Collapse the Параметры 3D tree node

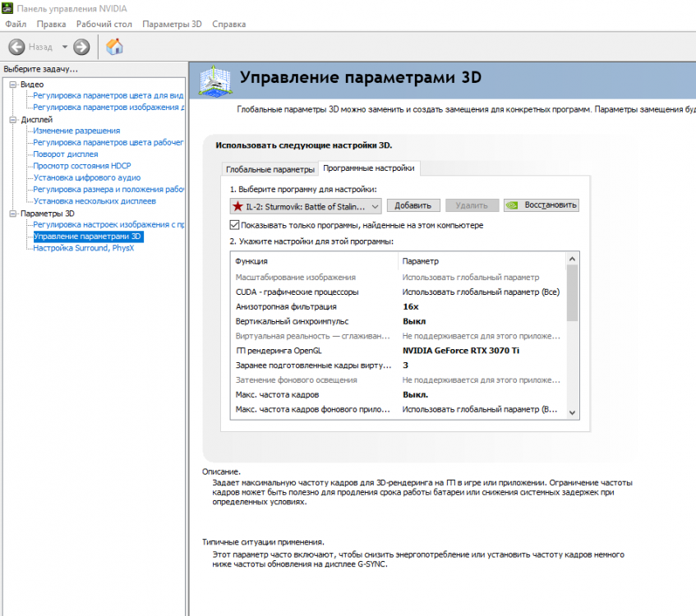13,214
